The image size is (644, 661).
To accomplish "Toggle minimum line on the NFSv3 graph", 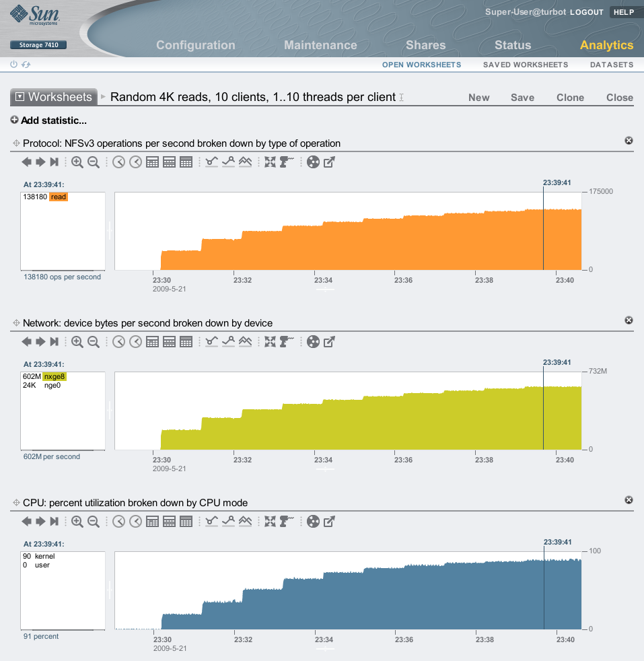I will 212,162.
